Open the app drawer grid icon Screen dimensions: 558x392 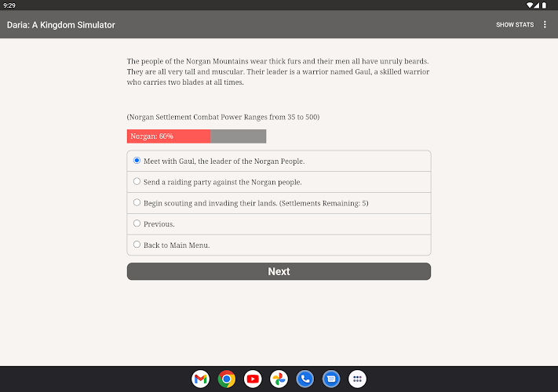point(357,379)
